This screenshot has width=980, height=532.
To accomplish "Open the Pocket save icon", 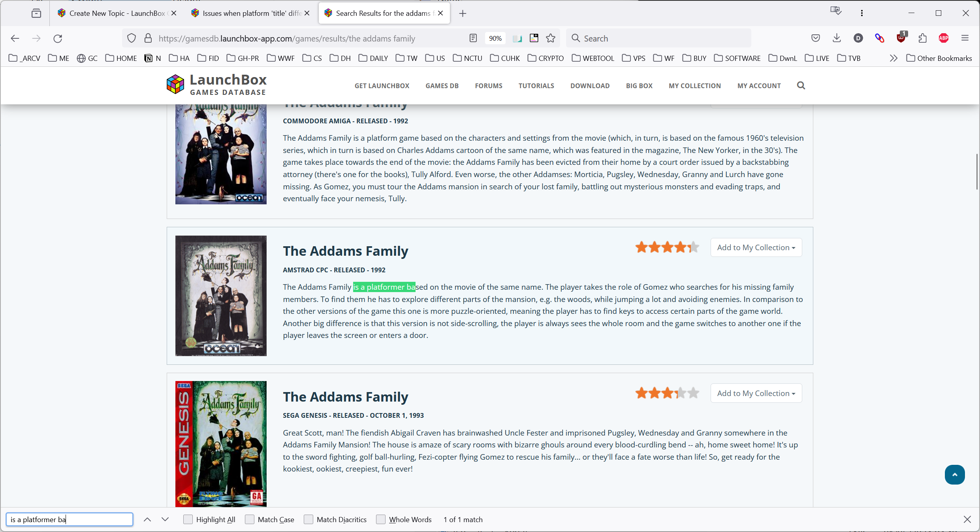I will (816, 38).
